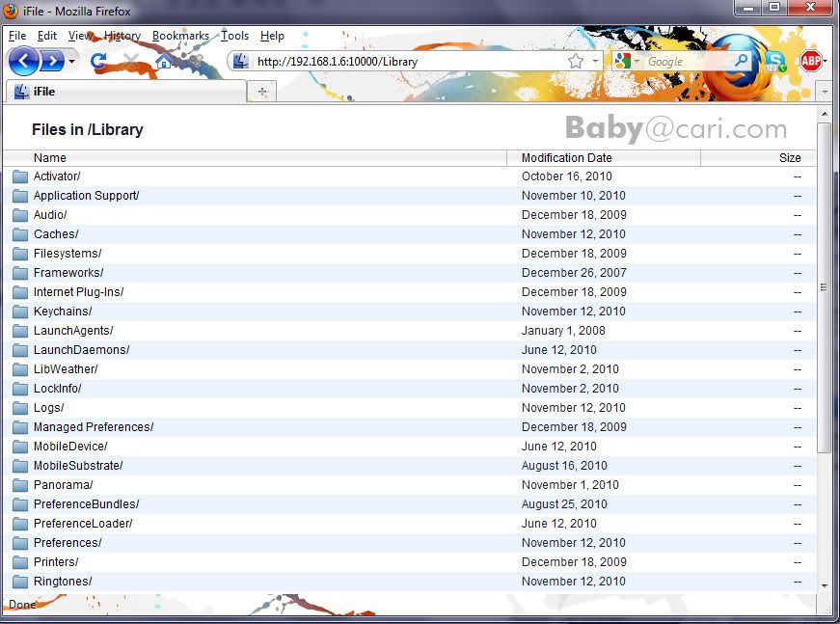Image resolution: width=840 pixels, height=624 pixels.
Task: Open the folder icon for Activator
Action: click(x=20, y=176)
